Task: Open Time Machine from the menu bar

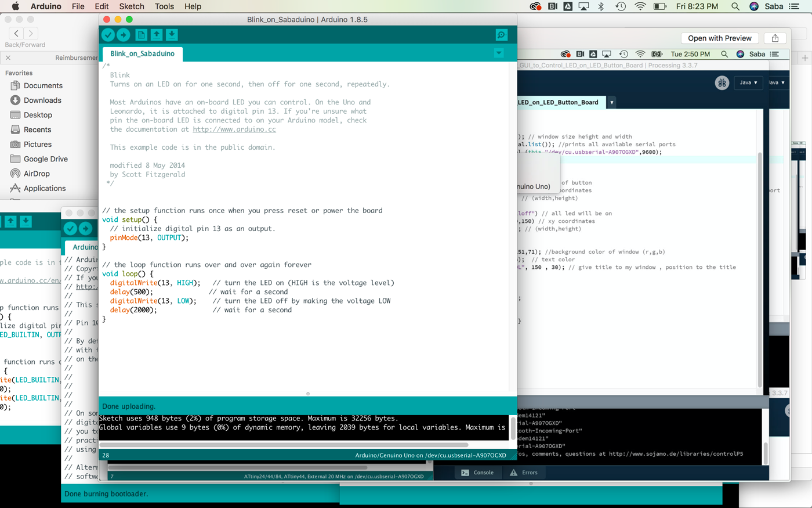Action: click(621, 6)
